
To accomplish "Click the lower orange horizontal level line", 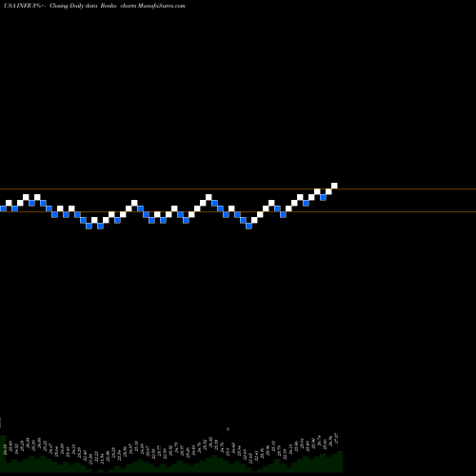I will (238, 211).
